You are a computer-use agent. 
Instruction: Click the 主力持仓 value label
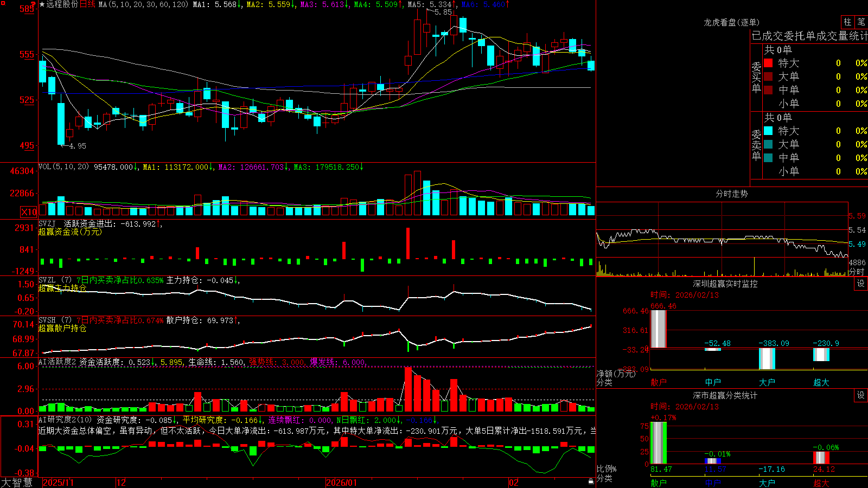(x=201, y=280)
